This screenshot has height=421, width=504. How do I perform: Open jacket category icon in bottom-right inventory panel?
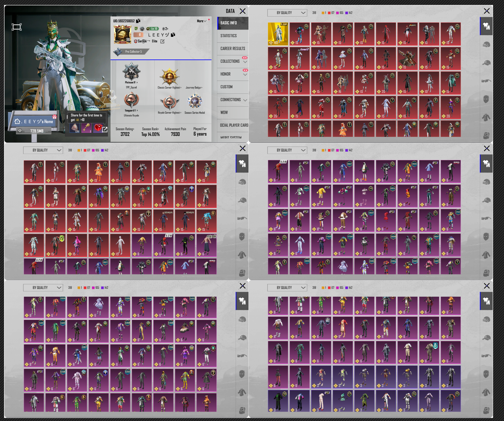click(486, 392)
